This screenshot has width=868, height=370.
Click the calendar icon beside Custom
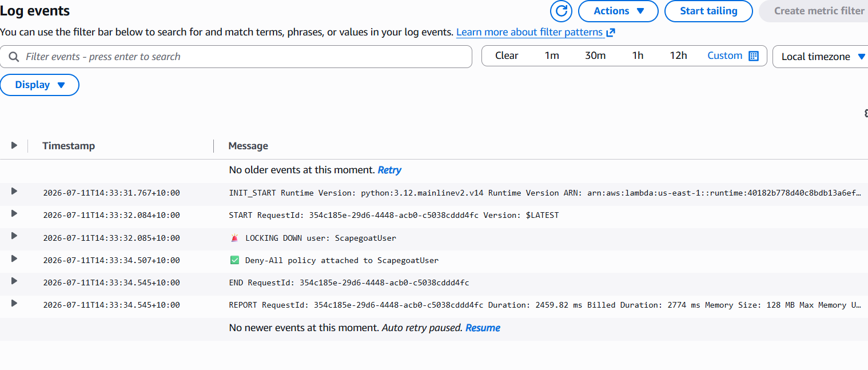(754, 56)
